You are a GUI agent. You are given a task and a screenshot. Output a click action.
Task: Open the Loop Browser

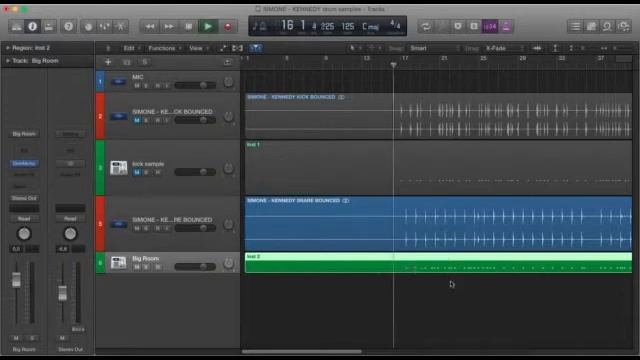click(x=607, y=27)
